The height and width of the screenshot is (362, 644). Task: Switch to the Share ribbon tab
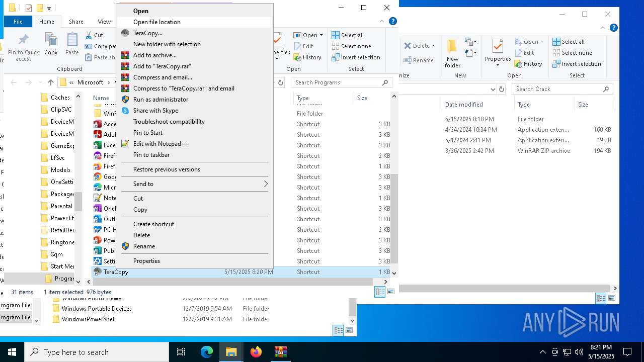(76, 22)
